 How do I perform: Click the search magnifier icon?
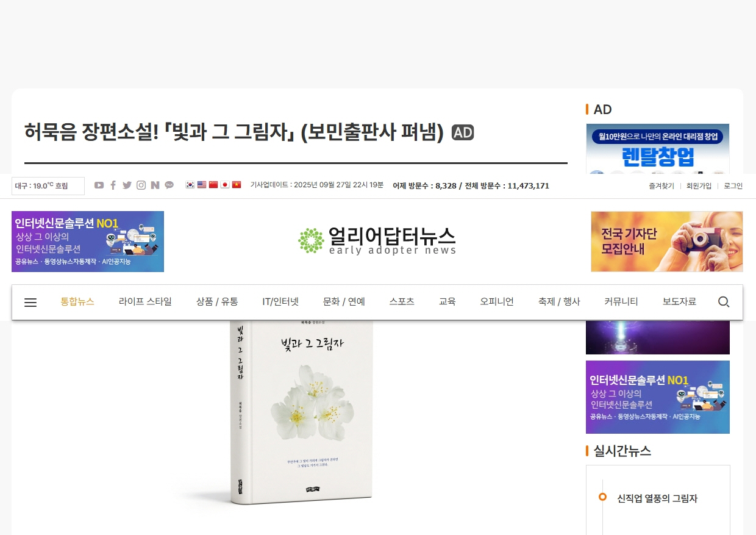click(x=724, y=302)
